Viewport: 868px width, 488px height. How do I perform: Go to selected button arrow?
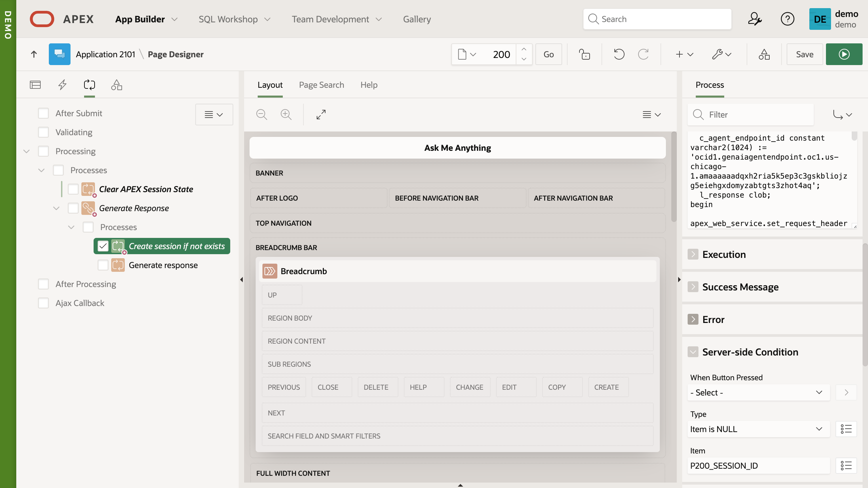pos(846,392)
